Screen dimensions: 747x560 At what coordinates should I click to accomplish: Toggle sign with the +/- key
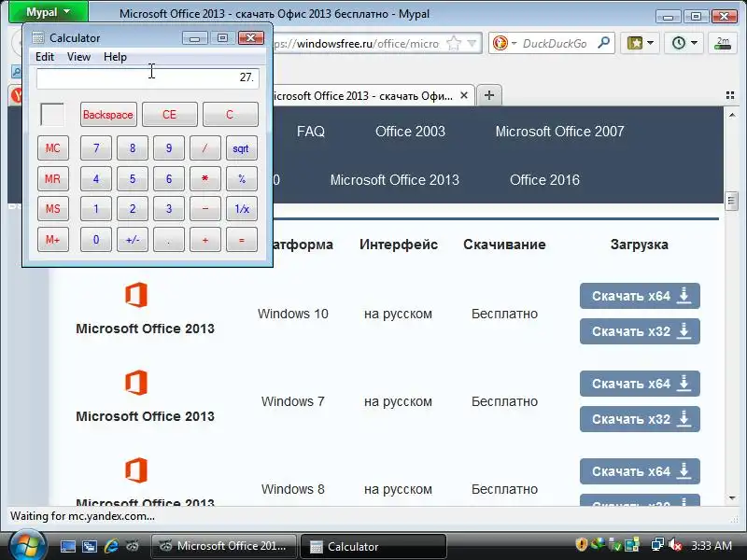point(133,239)
